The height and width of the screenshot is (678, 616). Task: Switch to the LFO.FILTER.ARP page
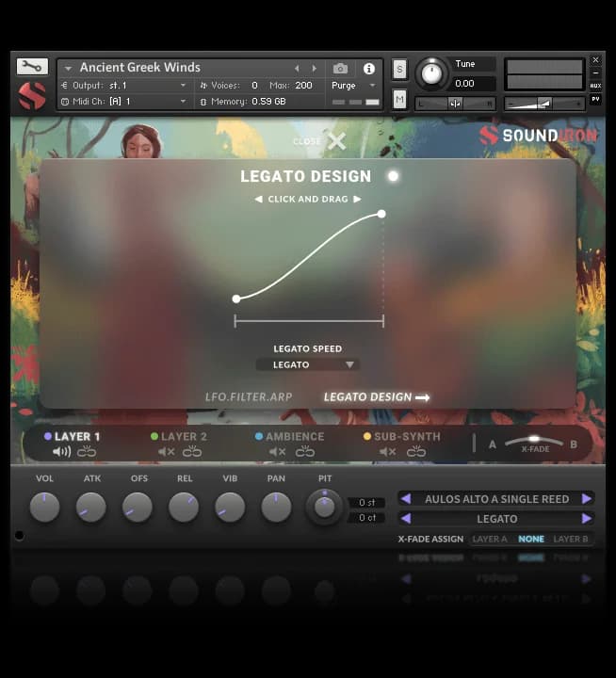(x=249, y=397)
